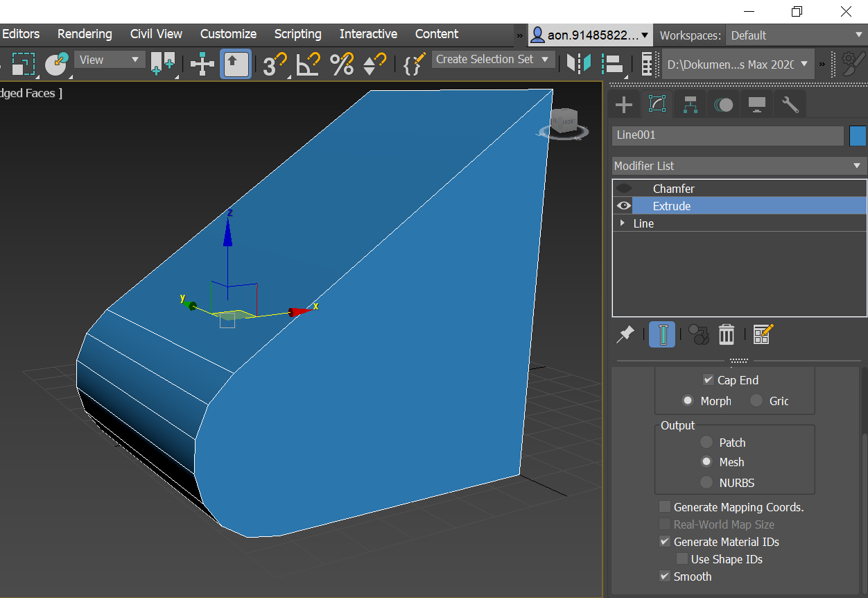
Task: Open the Civil View menu
Action: [156, 34]
